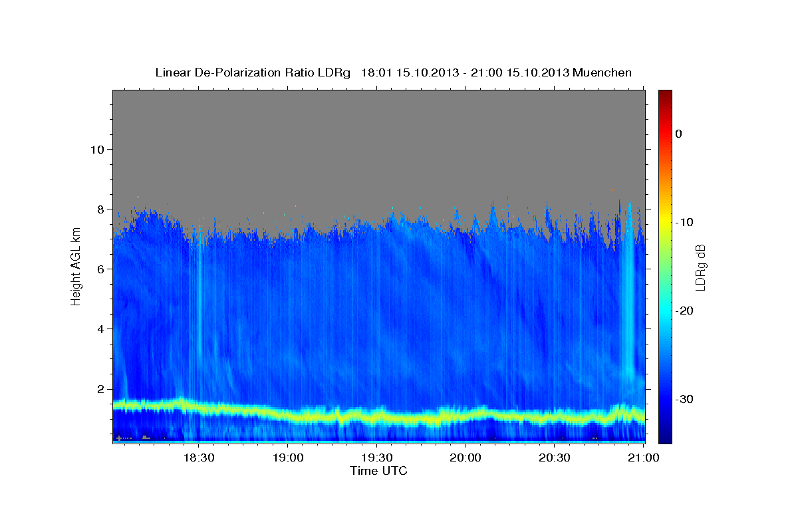Click the 'Time UTC' axis label
The width and height of the screenshot is (798, 532).
coord(378,471)
